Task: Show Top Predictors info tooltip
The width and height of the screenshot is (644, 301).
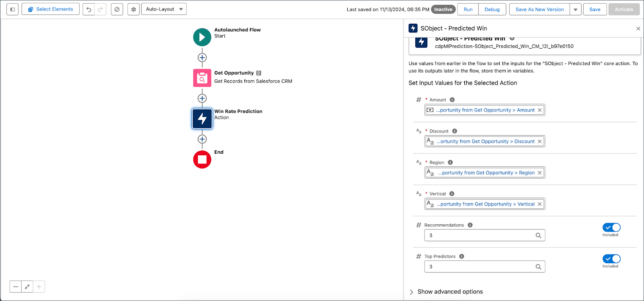Action: click(461, 256)
